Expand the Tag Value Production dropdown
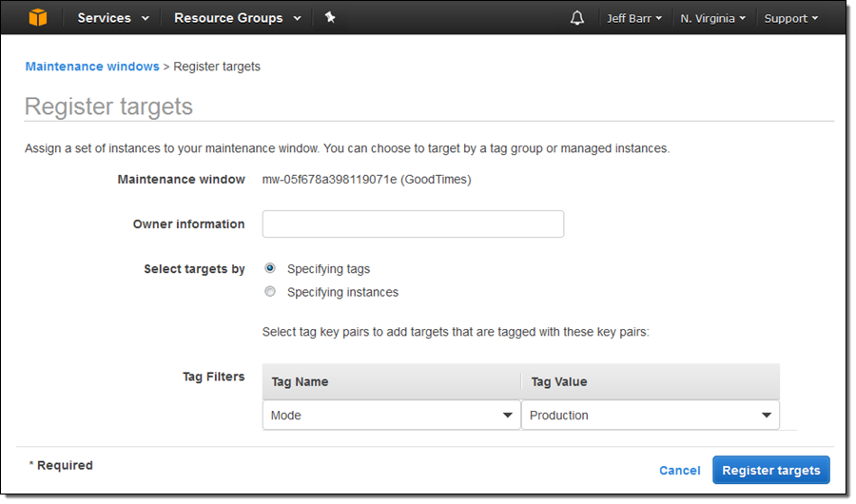 tap(650, 416)
